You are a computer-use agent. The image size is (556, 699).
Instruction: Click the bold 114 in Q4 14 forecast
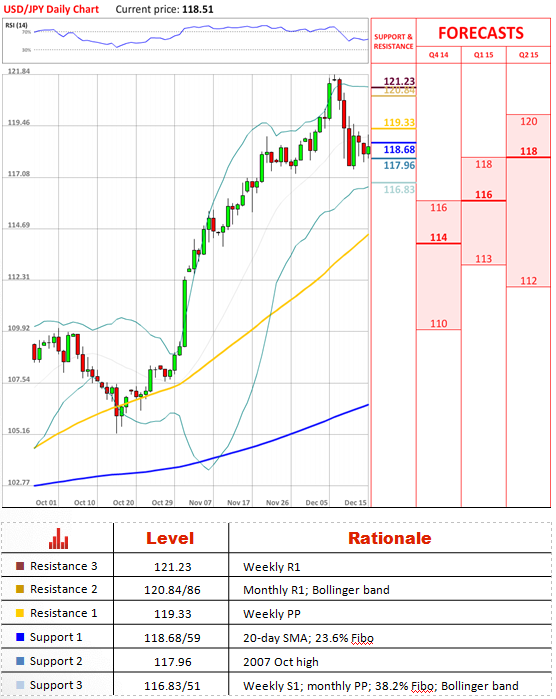[x=438, y=238]
